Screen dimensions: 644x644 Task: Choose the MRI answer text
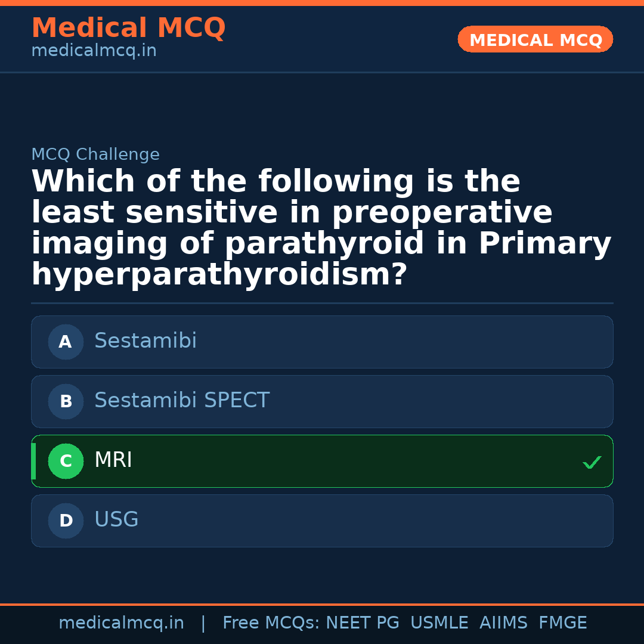(113, 460)
